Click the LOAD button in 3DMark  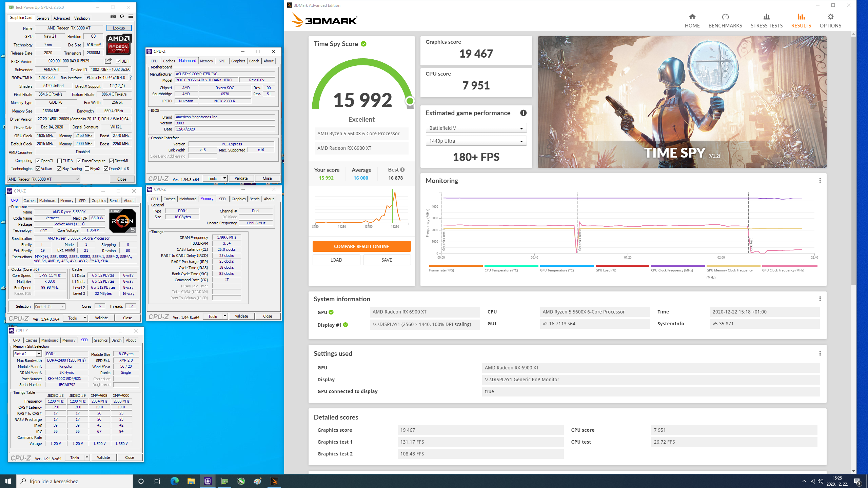[x=336, y=260]
